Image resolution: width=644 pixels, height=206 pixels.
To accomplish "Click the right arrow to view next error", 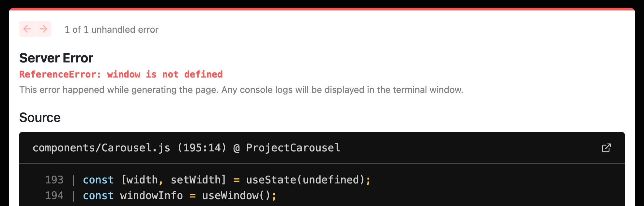I will [x=43, y=29].
